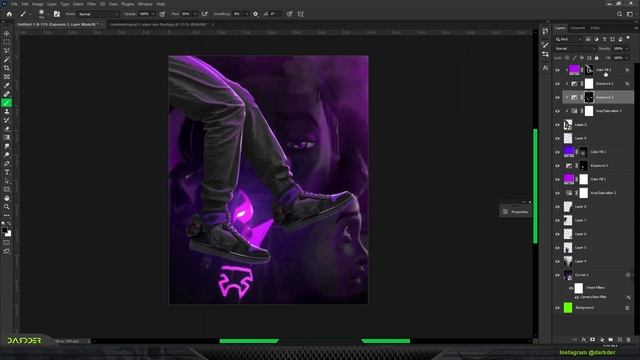Select the Gradient tool
This screenshot has width=640, height=360.
point(7,138)
